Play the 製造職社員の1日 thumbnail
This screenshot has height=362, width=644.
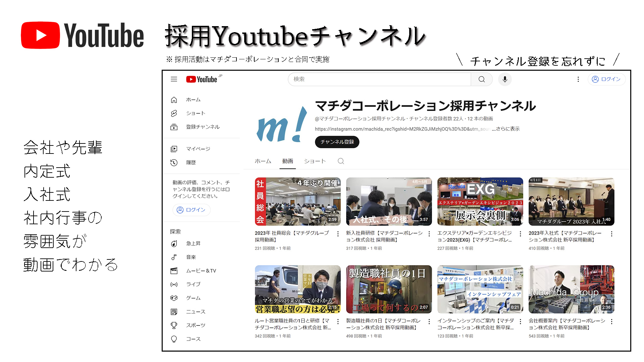click(389, 289)
